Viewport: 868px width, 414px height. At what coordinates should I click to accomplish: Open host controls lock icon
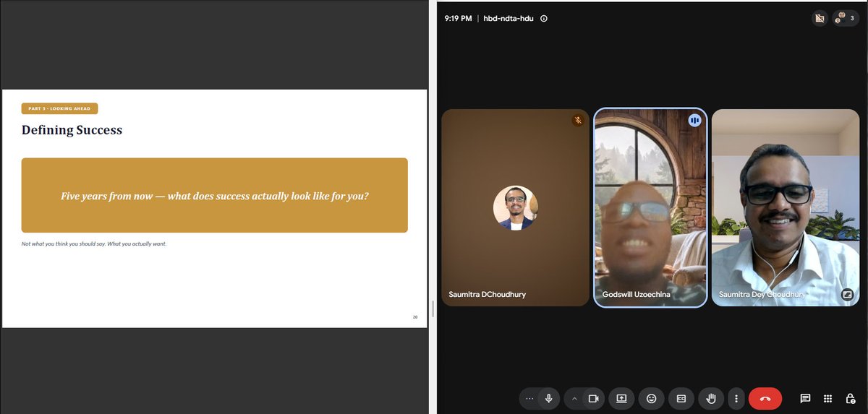click(x=851, y=398)
